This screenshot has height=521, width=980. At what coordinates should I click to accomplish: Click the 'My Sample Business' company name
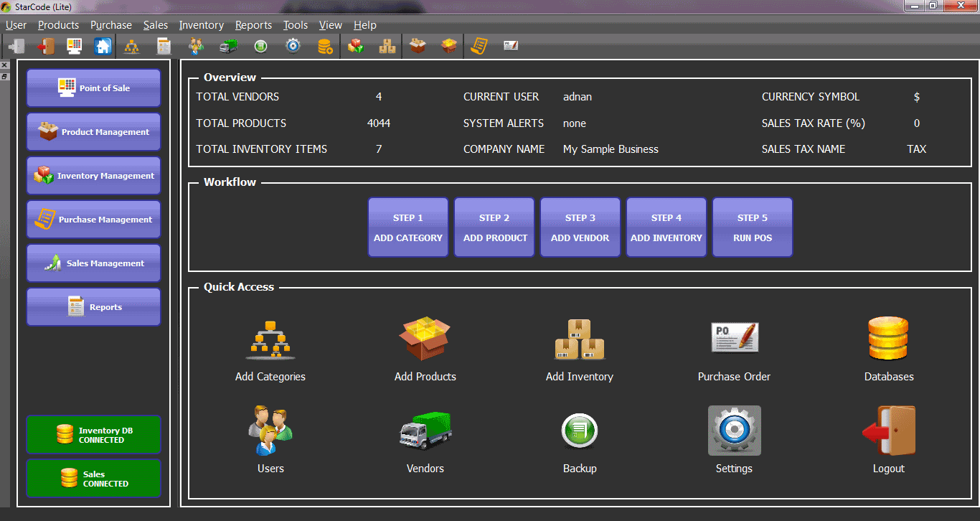pos(611,149)
